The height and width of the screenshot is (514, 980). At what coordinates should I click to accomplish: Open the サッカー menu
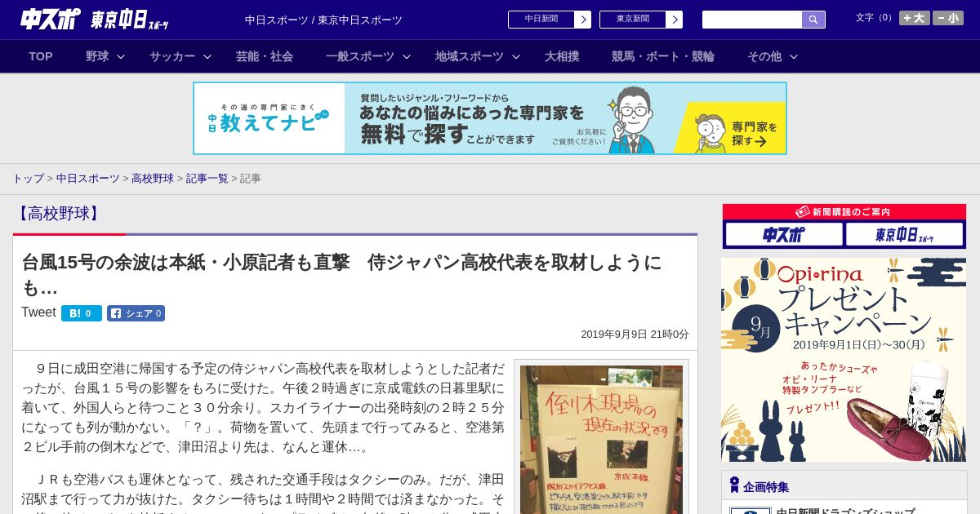tap(172, 56)
